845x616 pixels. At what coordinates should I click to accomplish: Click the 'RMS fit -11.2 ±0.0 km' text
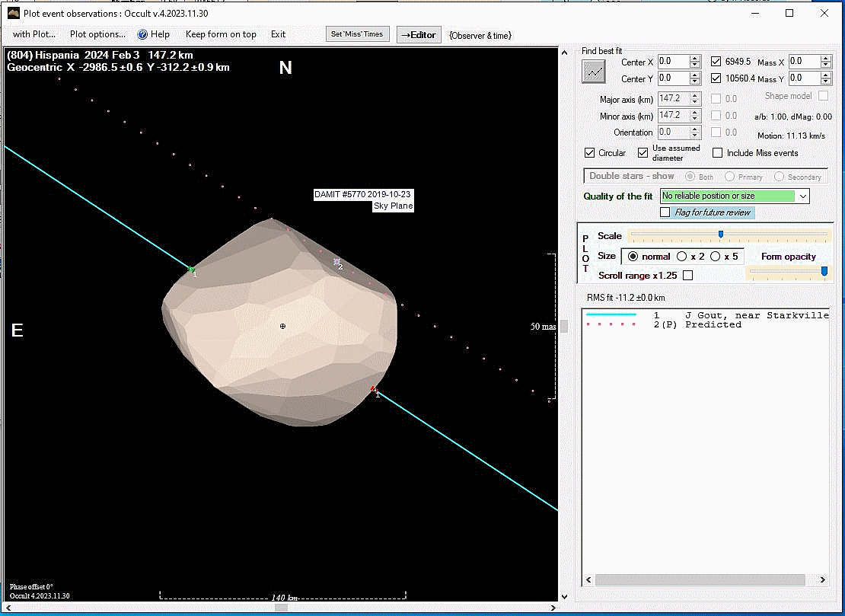[x=626, y=298]
